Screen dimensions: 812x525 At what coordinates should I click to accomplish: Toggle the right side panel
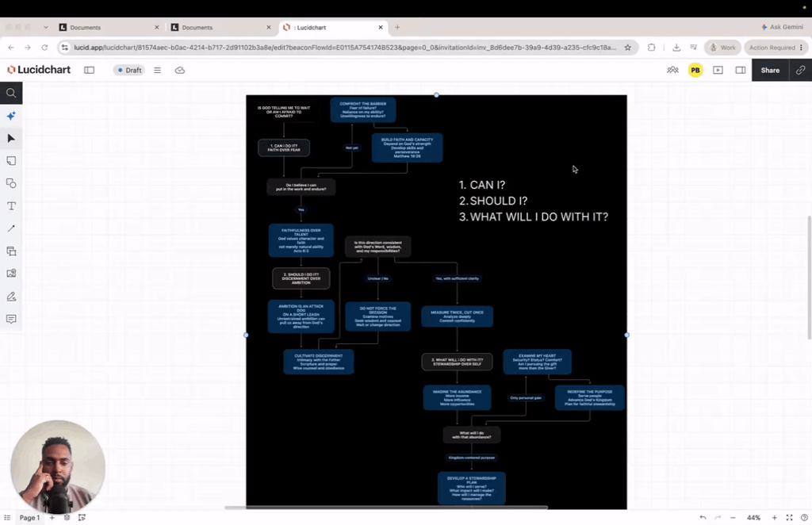[741, 70]
